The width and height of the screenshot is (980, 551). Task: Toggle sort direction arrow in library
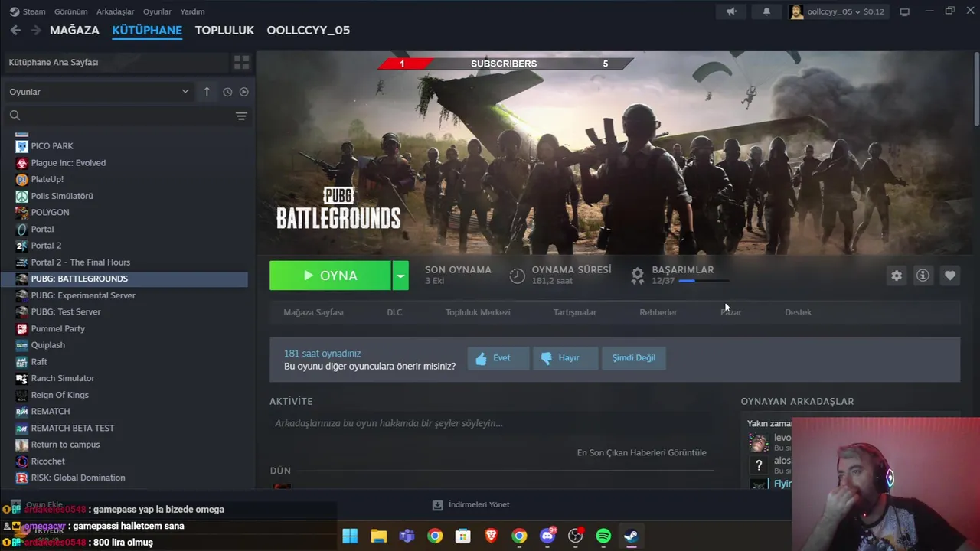tap(207, 92)
